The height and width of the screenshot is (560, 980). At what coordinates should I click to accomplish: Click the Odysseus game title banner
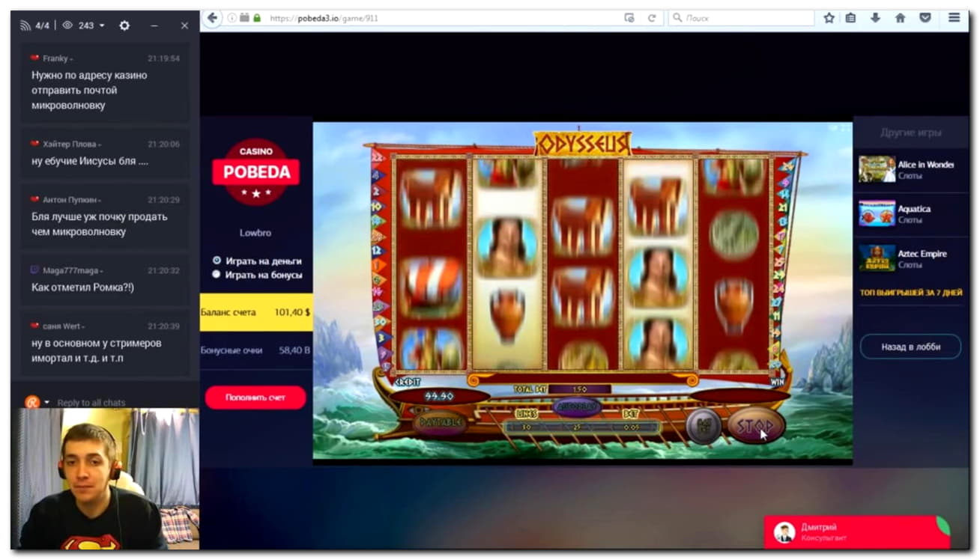click(x=583, y=143)
